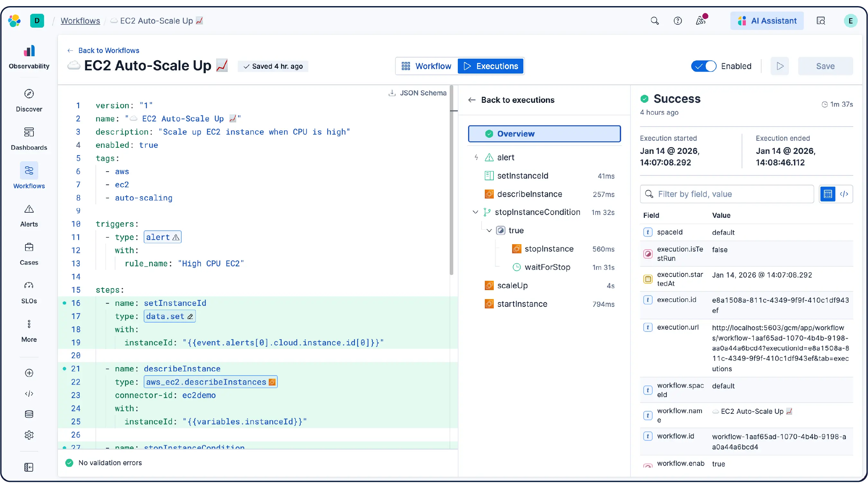Viewport: 868px width, 488px height.
Task: Click Back to executions button
Action: 511,100
